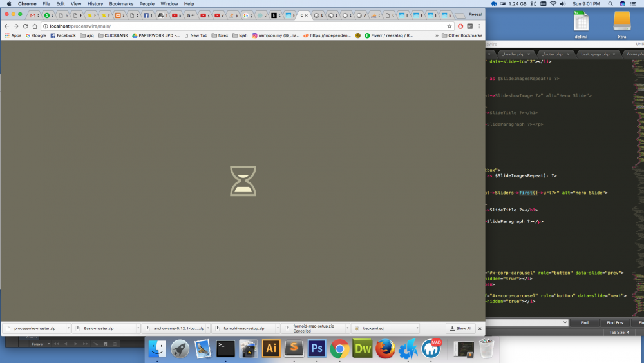This screenshot has height=363, width=644.
Task: Open the History menu
Action: (x=95, y=4)
